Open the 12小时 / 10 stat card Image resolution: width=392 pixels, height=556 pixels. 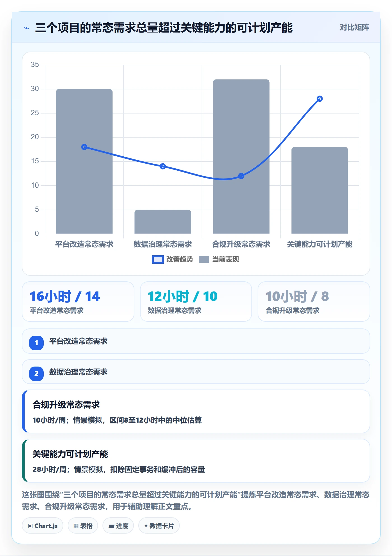pos(196,302)
